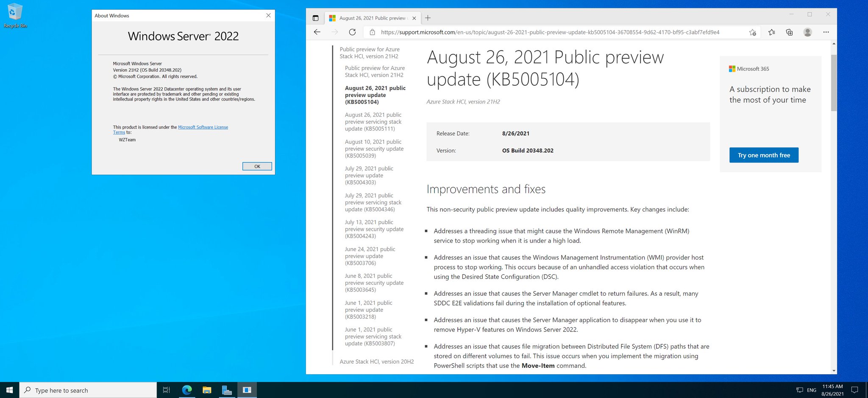The image size is (868, 398).
Task: Go back using the browser back arrow
Action: click(317, 32)
